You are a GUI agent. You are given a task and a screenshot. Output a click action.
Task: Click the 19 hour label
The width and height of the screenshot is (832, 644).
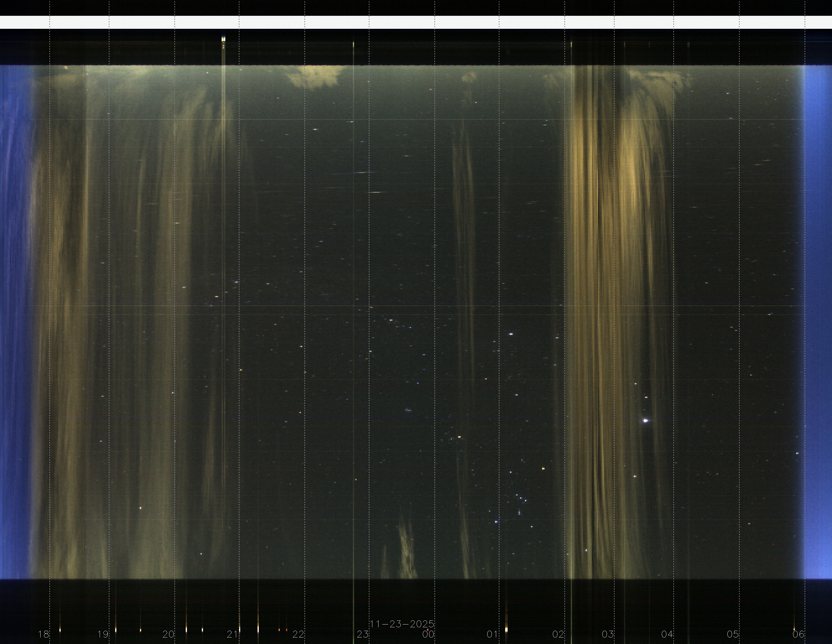(103, 634)
